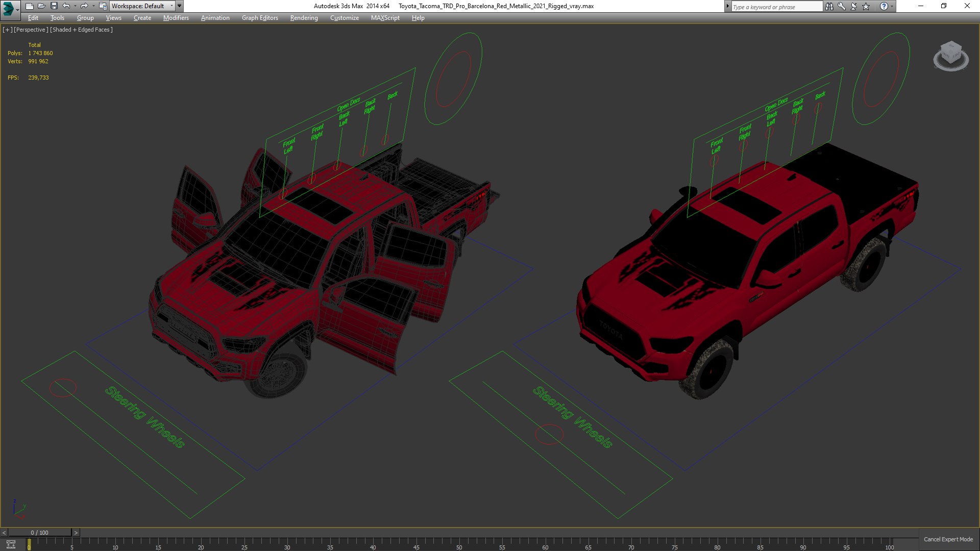The width and height of the screenshot is (980, 551).
Task: Click the left truck's Steering Wheels label
Action: (144, 417)
